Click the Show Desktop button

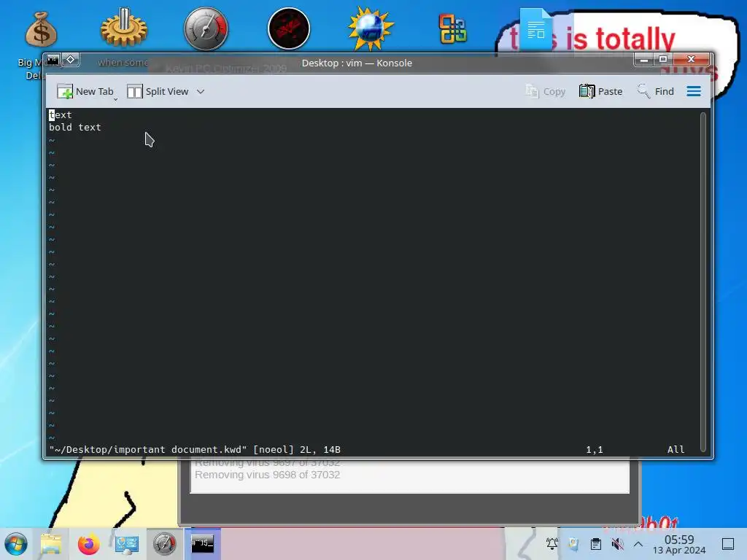click(x=728, y=544)
